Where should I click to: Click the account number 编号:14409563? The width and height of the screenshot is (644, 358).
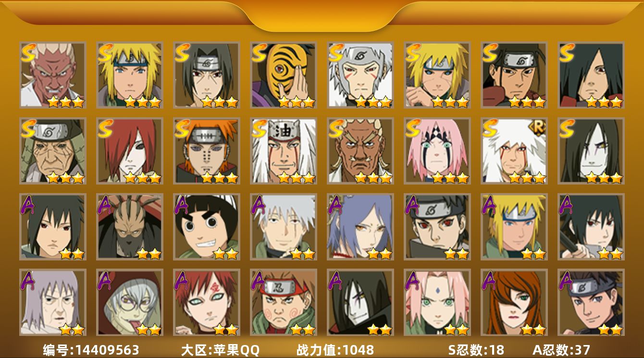91,350
